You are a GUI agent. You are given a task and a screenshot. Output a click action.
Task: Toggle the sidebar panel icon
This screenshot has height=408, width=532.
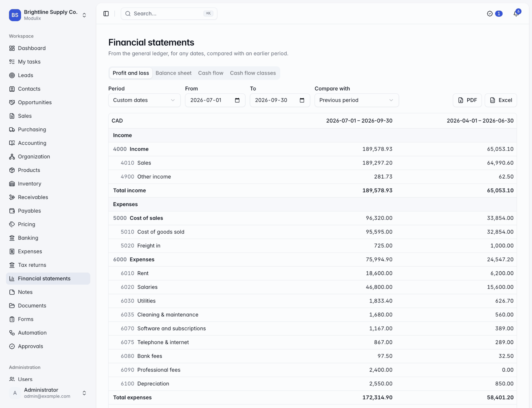(x=106, y=14)
